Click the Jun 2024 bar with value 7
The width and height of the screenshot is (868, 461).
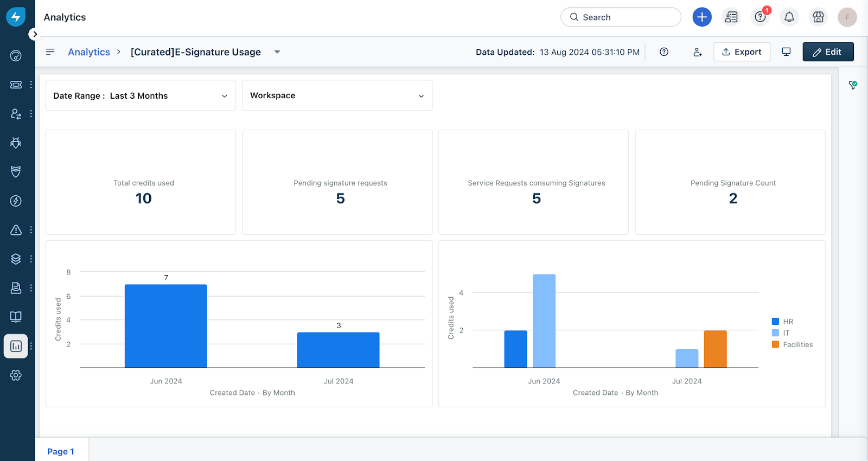[165, 326]
